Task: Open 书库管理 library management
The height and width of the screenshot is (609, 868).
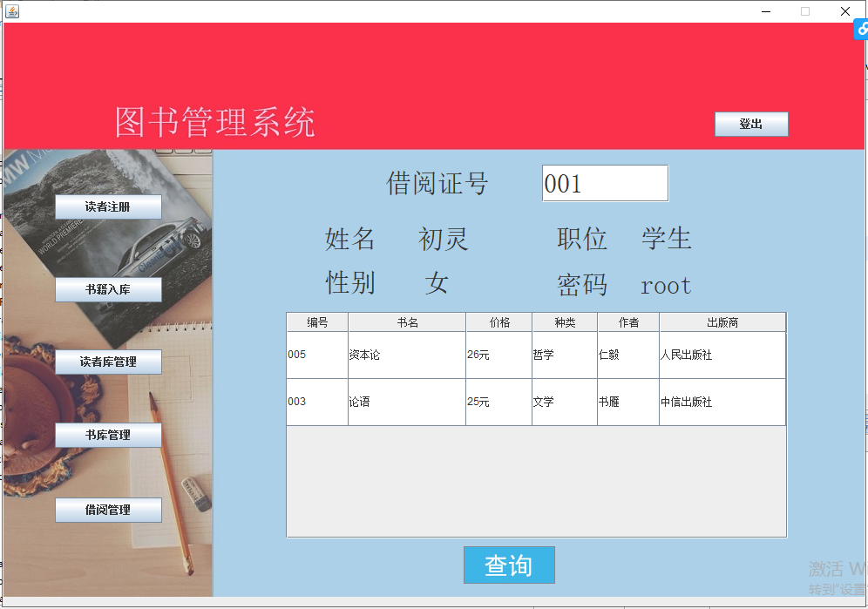Action: click(108, 435)
